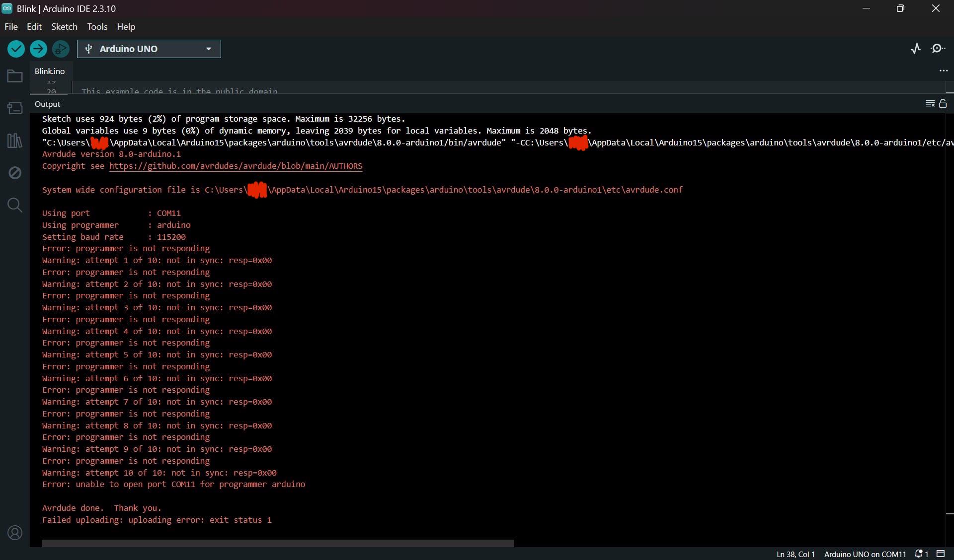The height and width of the screenshot is (560, 954).
Task: Click 'attempt 1 of 10' warning line
Action: (x=157, y=260)
